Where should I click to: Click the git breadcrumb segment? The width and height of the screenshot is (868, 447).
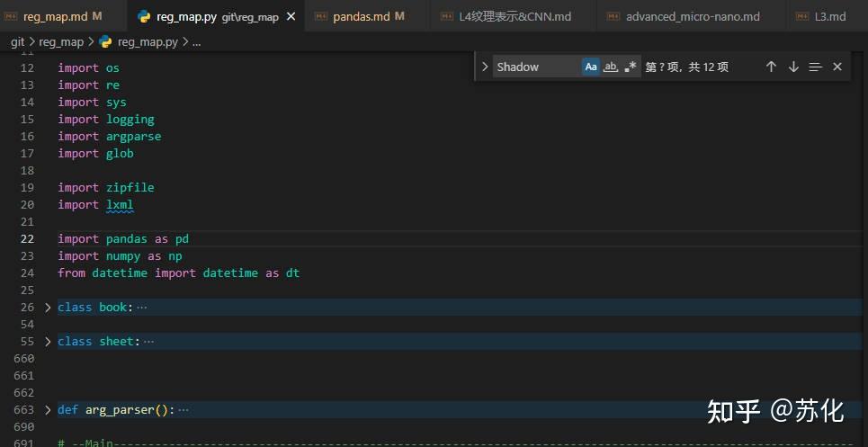(17, 41)
